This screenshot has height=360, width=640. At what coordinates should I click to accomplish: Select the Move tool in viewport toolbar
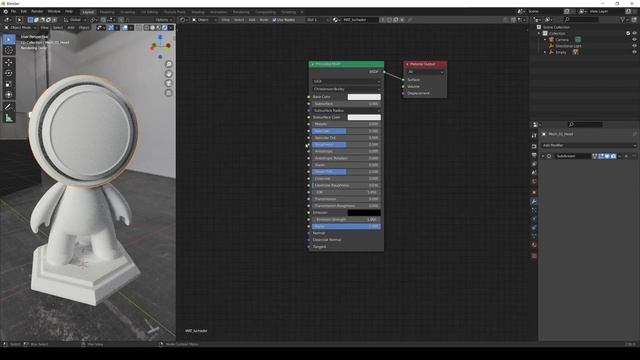(x=9, y=62)
